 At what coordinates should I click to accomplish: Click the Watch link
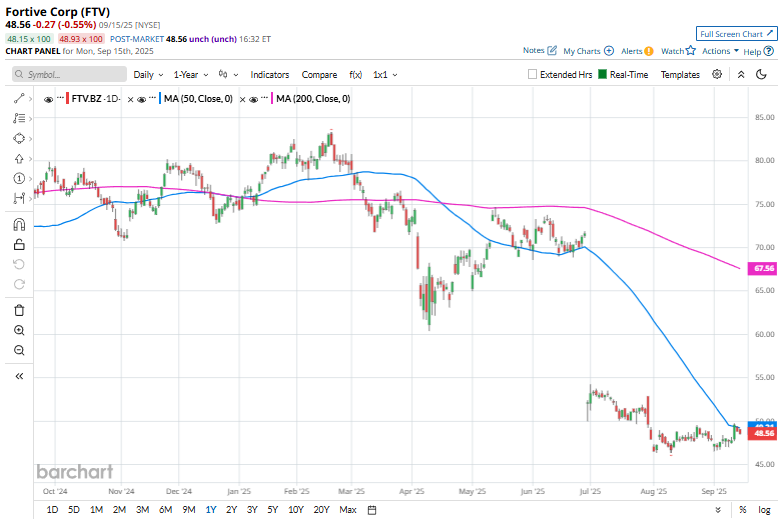pos(672,51)
